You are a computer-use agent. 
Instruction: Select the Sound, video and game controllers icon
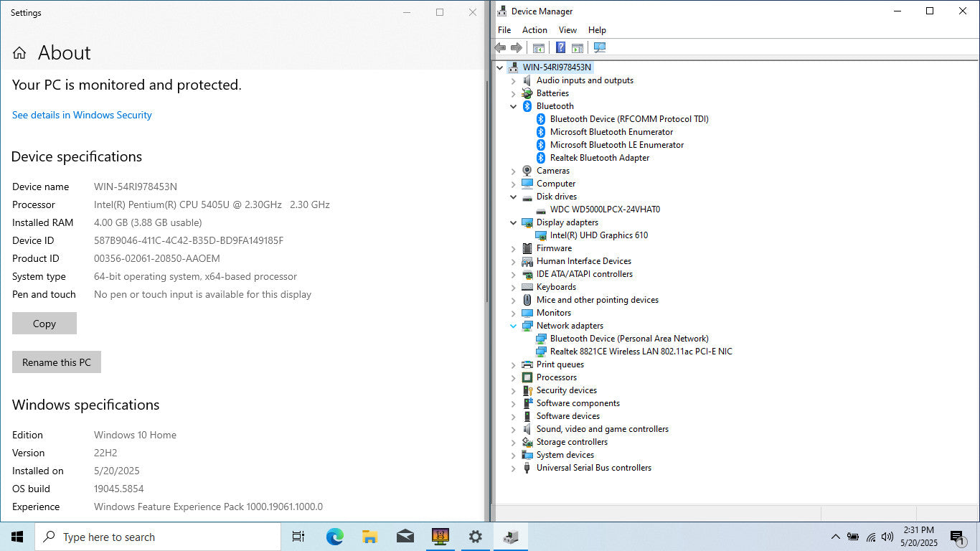pyautogui.click(x=527, y=429)
